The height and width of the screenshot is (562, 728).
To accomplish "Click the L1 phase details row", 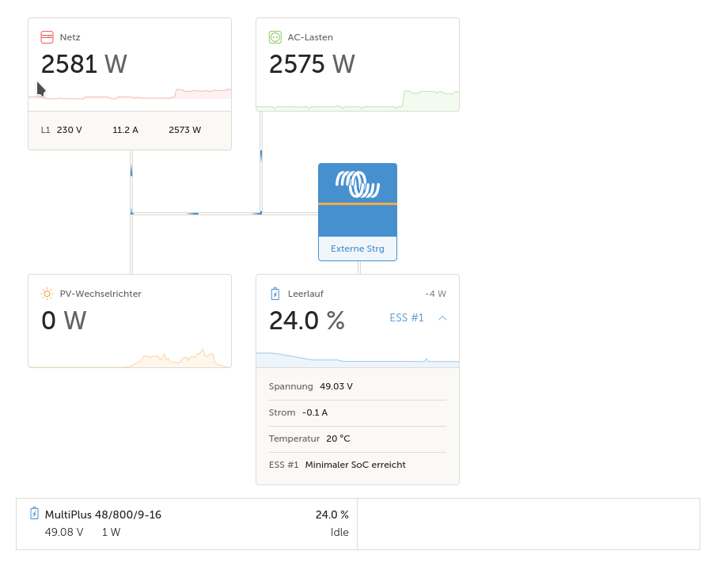I will [x=130, y=130].
